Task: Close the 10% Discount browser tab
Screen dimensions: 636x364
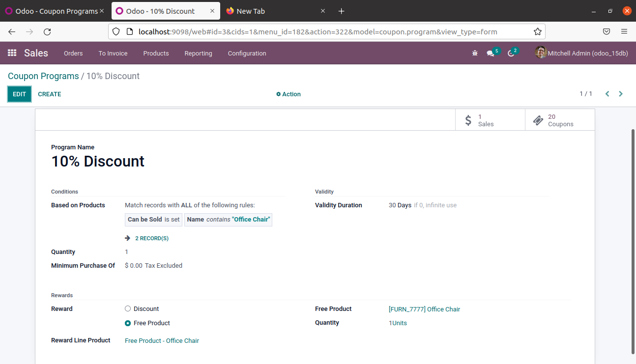Action: pos(212,11)
